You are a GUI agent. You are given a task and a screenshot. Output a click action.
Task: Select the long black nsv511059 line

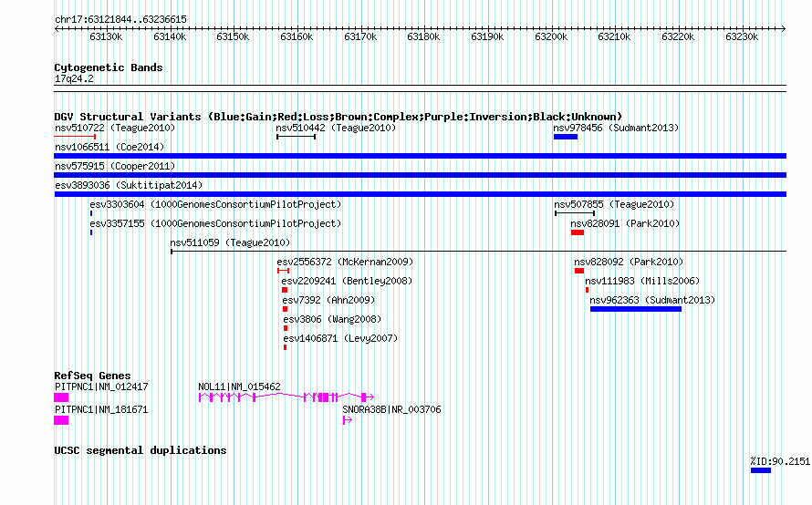pyautogui.click(x=478, y=252)
